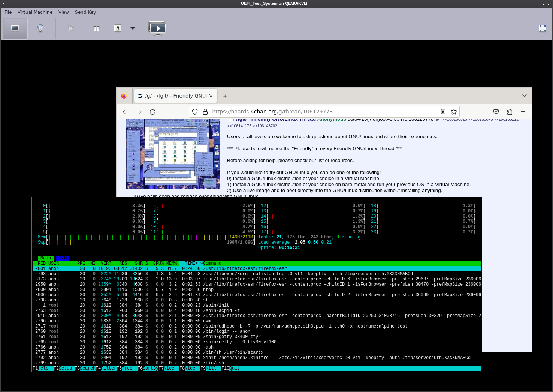
Task: Click F7 Nice - in htop
Action: (x=169, y=368)
